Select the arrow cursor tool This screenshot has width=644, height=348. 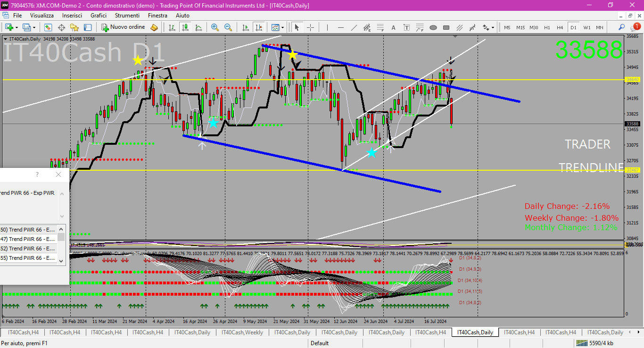297,27
